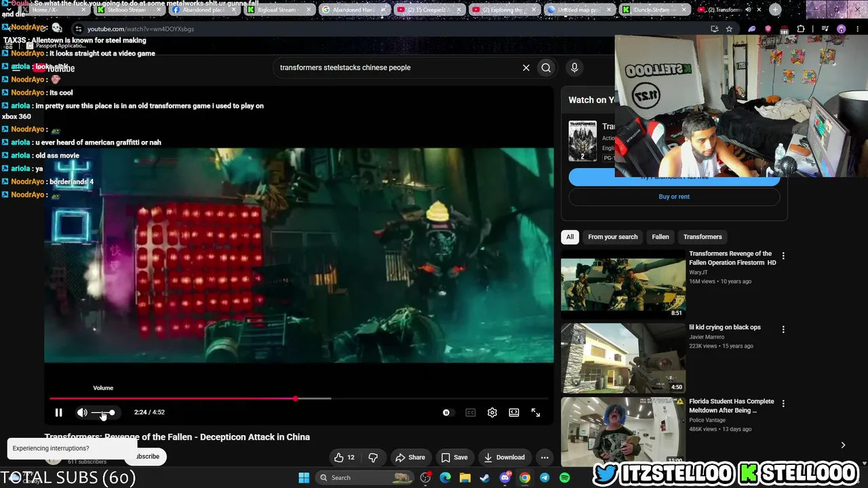The height and width of the screenshot is (488, 868).
Task: Select the Transformers filter chip
Action: [x=703, y=237]
